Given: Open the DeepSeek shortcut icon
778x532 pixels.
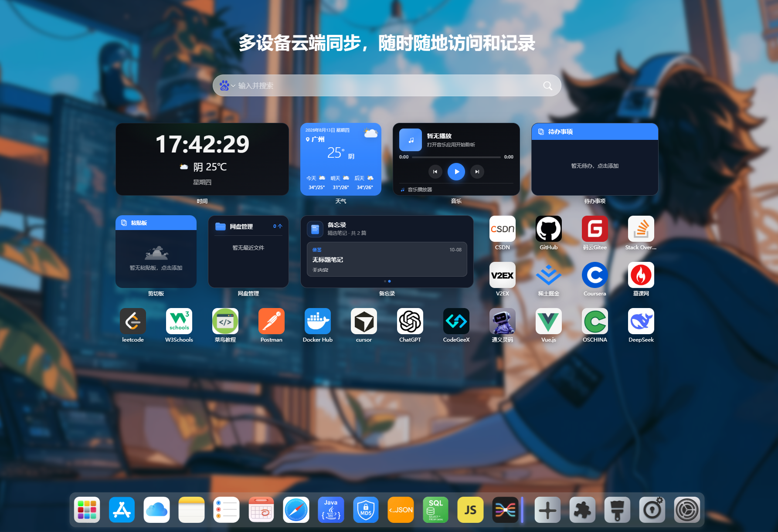Looking at the screenshot, I should tap(641, 321).
